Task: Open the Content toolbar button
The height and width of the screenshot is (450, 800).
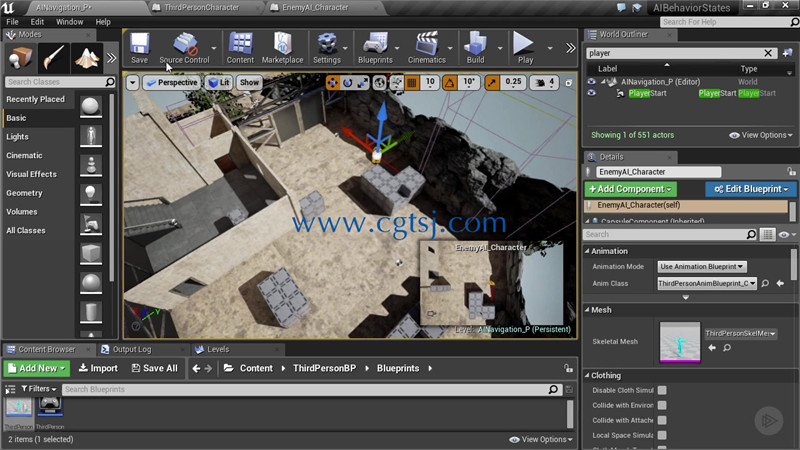Action: pos(240,48)
